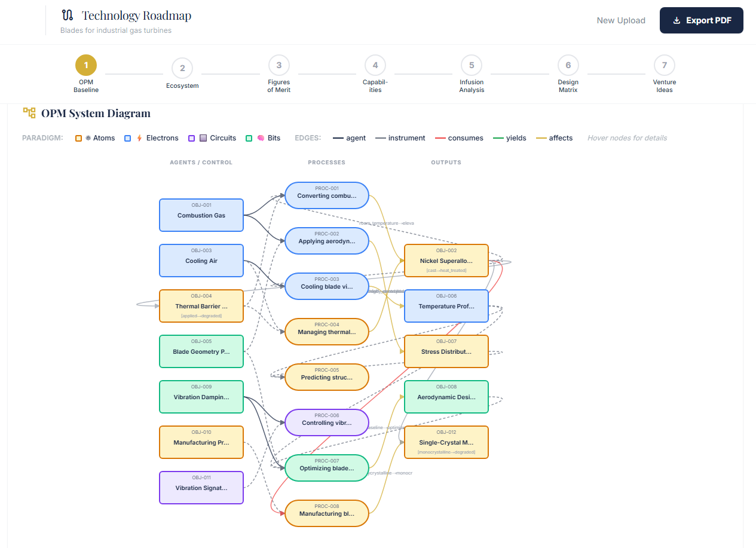
Task: Click the green Bits color swatch
Action: tap(249, 138)
